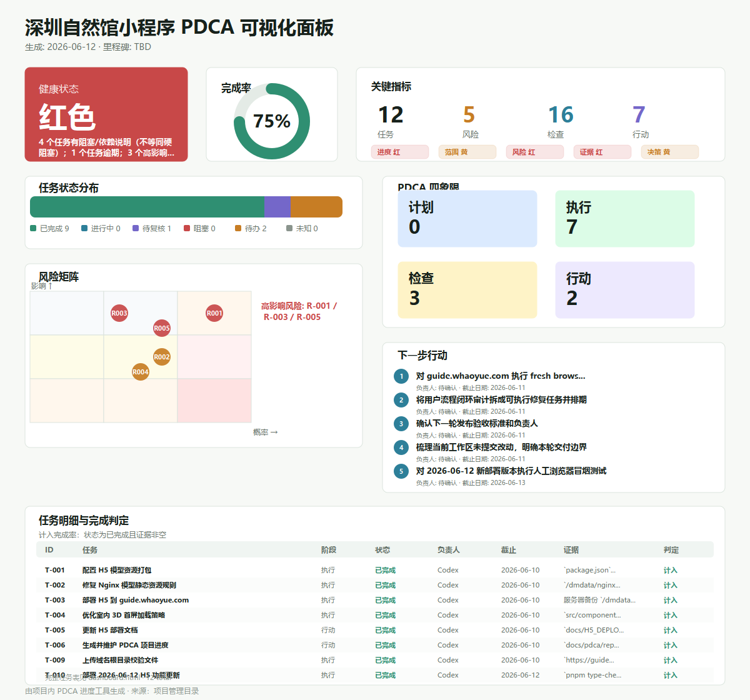The width and height of the screenshot is (750, 700).
Task: Click the purple 待复核 bar segment
Action: tap(277, 207)
